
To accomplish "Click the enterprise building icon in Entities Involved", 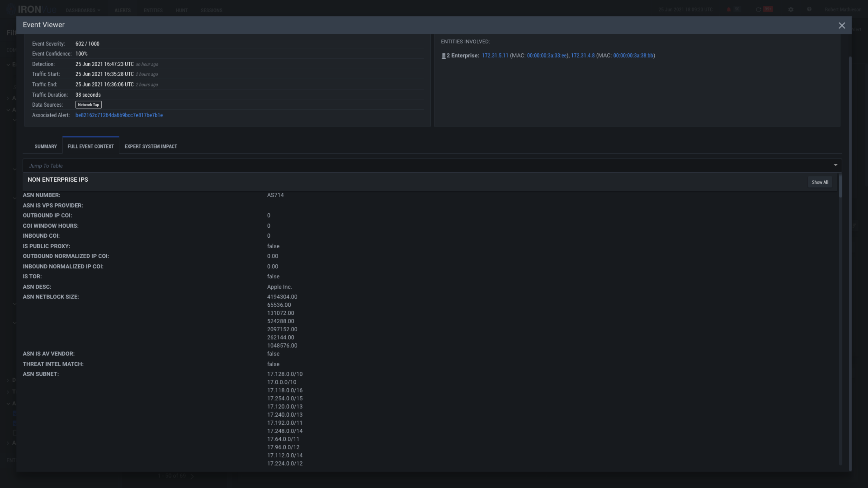I will 443,56.
